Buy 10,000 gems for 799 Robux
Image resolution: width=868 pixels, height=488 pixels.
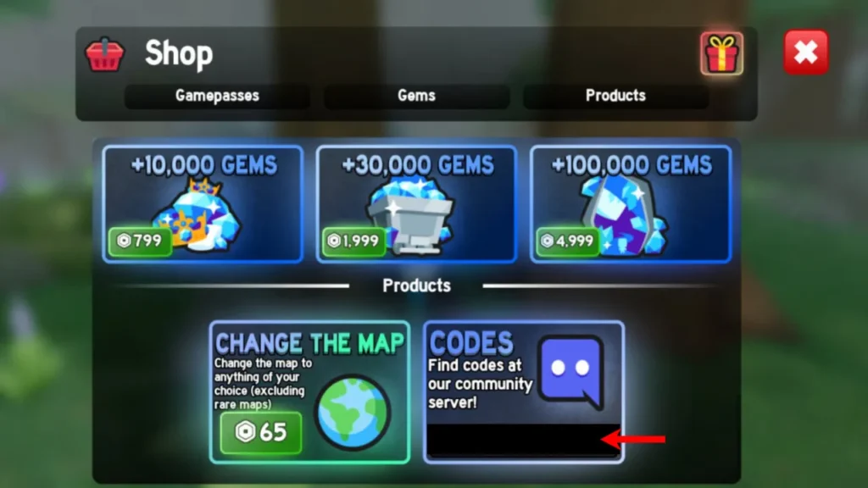point(140,241)
